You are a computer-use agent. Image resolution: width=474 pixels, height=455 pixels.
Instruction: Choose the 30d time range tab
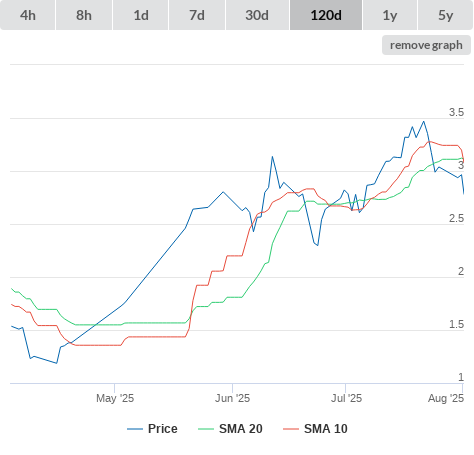(257, 15)
